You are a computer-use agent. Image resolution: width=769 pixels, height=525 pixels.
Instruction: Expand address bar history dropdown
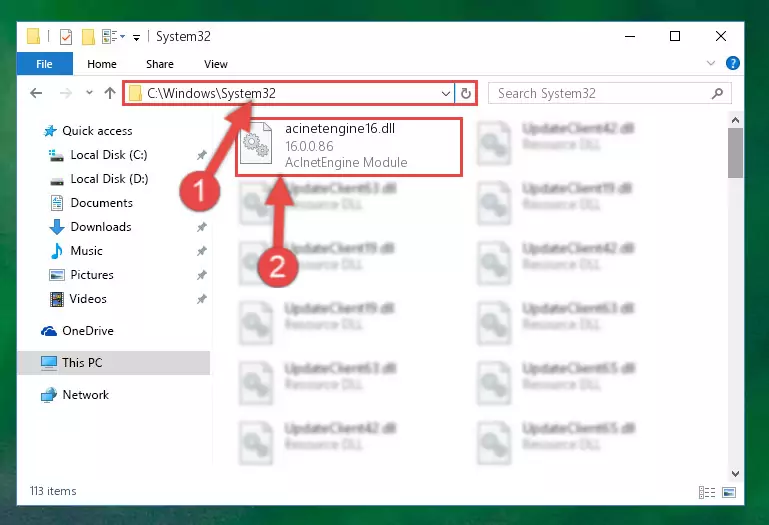click(445, 93)
